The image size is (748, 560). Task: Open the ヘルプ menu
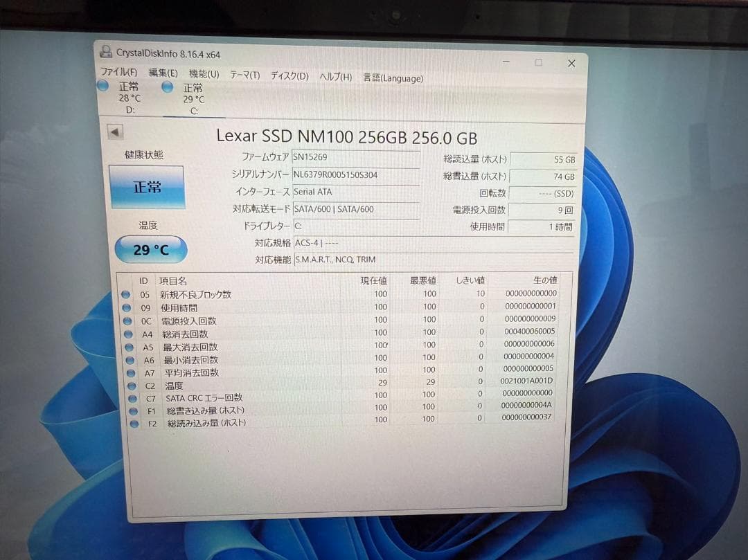[x=335, y=76]
